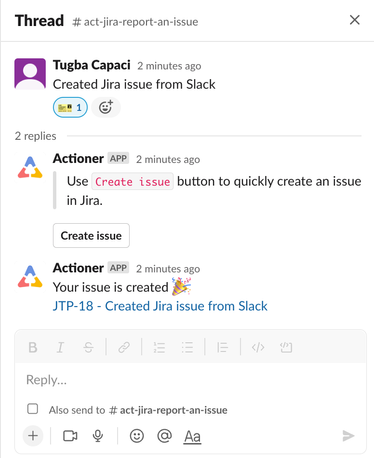The image size is (374, 458).
Task: Insert a code block in the reply
Action: pyautogui.click(x=286, y=348)
